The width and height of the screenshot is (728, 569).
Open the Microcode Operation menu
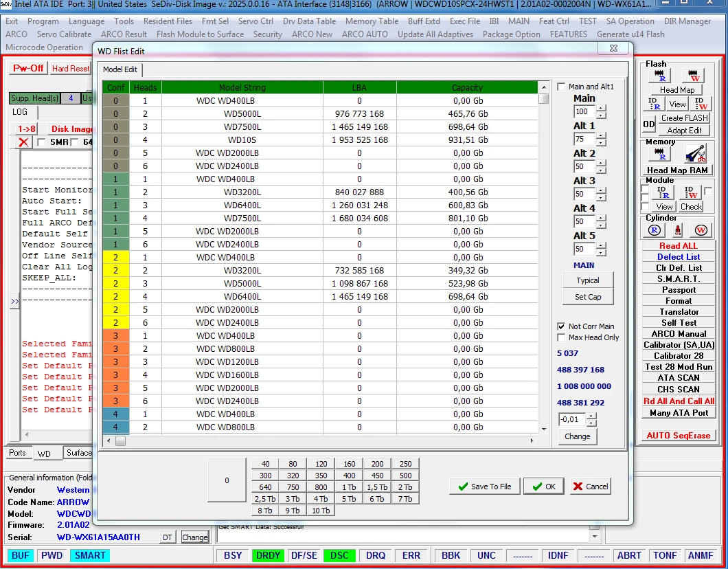tap(44, 47)
